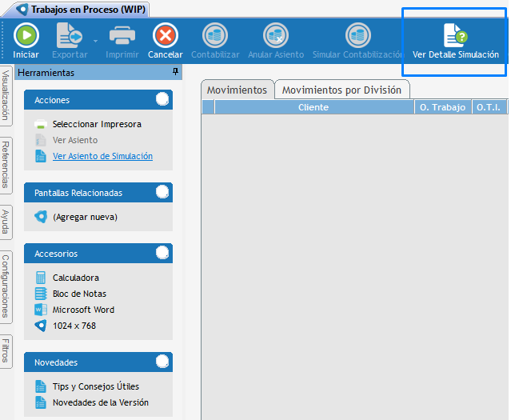Click the green Iniciar play icon
511x420 pixels.
click(26, 36)
